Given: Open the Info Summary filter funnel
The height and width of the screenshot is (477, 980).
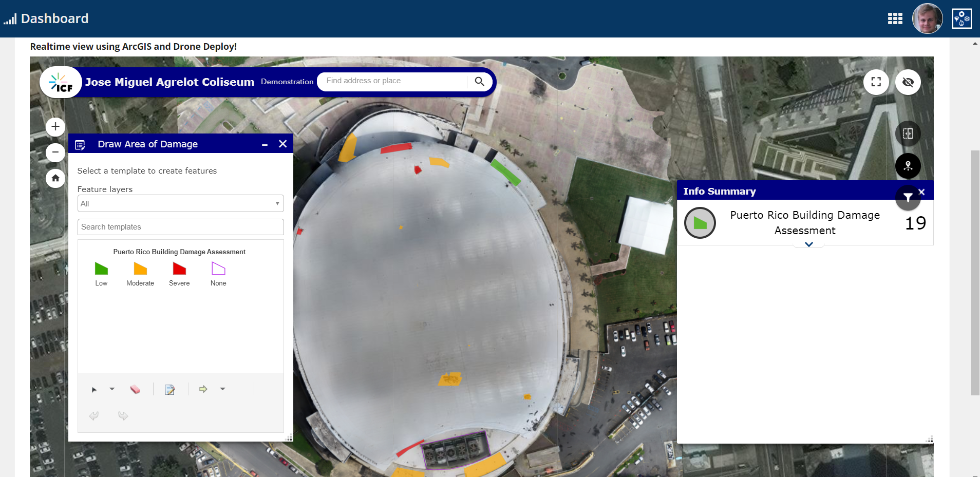Looking at the screenshot, I should click(x=908, y=197).
